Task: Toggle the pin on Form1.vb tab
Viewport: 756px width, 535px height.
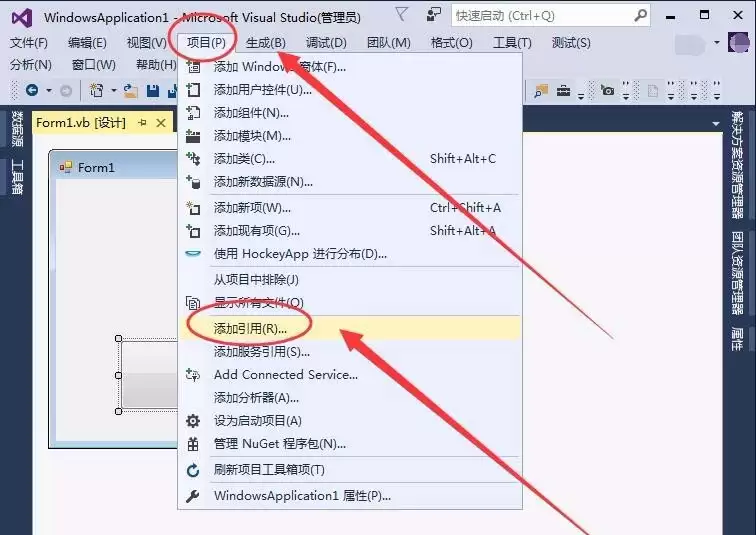Action: click(142, 123)
